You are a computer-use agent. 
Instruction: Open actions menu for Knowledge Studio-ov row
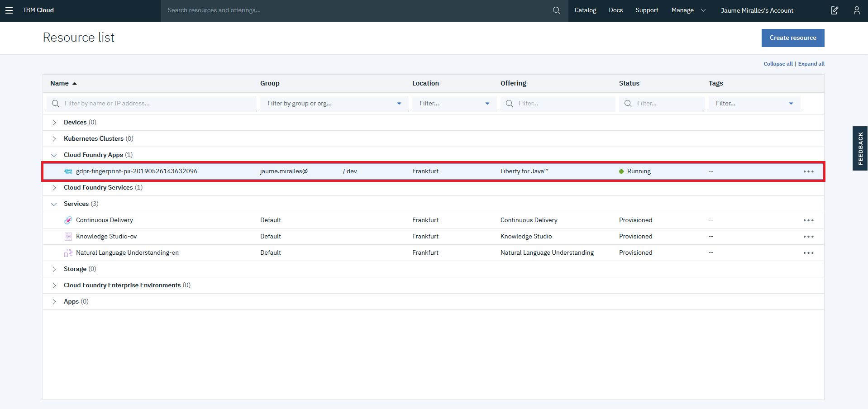pyautogui.click(x=808, y=237)
